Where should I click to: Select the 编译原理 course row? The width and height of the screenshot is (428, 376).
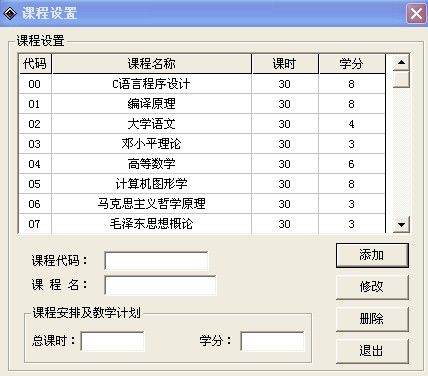(x=202, y=104)
